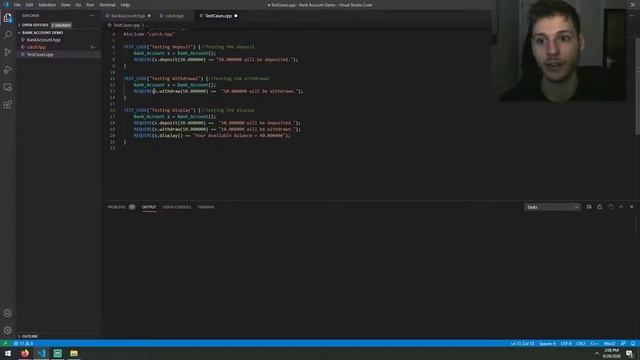Show hidden system tray icons
This screenshot has width=640, height=360.
click(x=597, y=353)
